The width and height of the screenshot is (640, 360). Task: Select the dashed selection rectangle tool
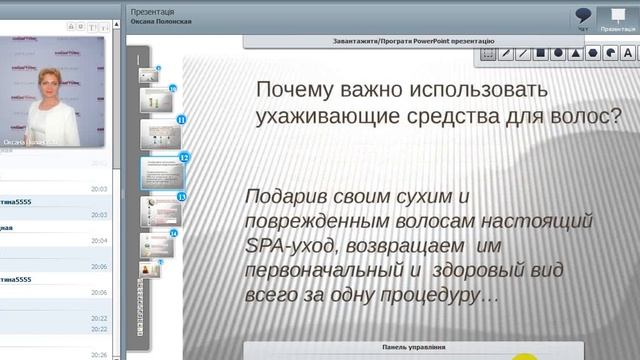pyautogui.click(x=488, y=53)
